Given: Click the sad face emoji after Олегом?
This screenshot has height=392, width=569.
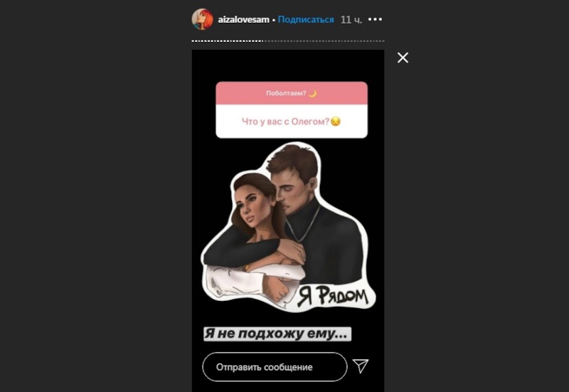Looking at the screenshot, I should (x=336, y=122).
